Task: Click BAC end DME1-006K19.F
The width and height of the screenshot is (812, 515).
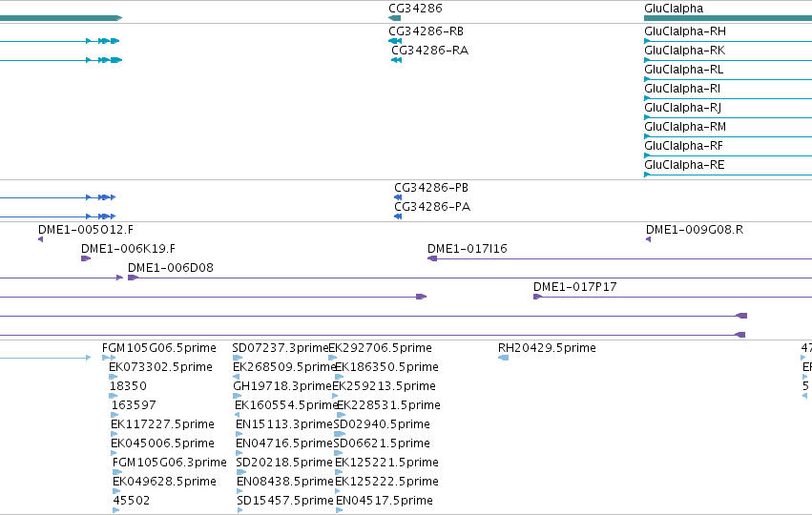Action: [x=128, y=249]
